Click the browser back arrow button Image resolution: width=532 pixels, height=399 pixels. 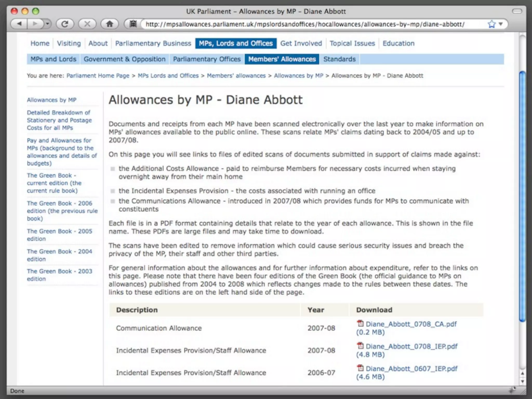coord(19,24)
